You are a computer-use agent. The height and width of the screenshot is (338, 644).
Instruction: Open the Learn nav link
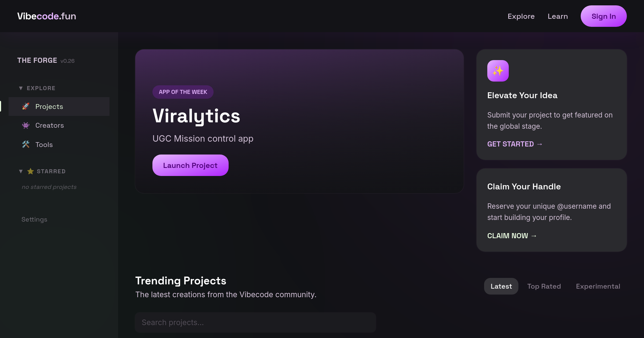(x=558, y=16)
